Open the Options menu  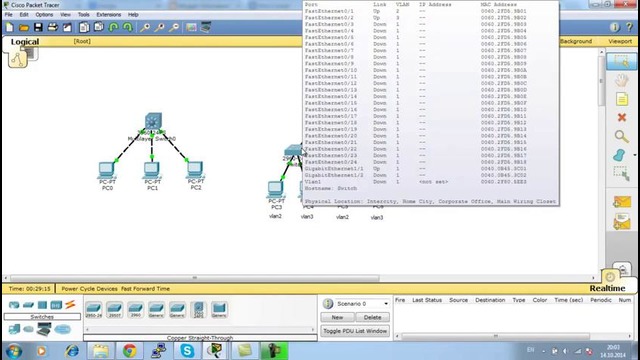click(44, 14)
